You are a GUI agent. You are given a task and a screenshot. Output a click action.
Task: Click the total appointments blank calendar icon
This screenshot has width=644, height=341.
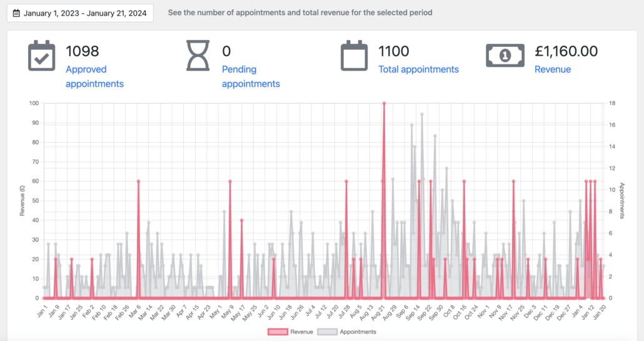(354, 56)
